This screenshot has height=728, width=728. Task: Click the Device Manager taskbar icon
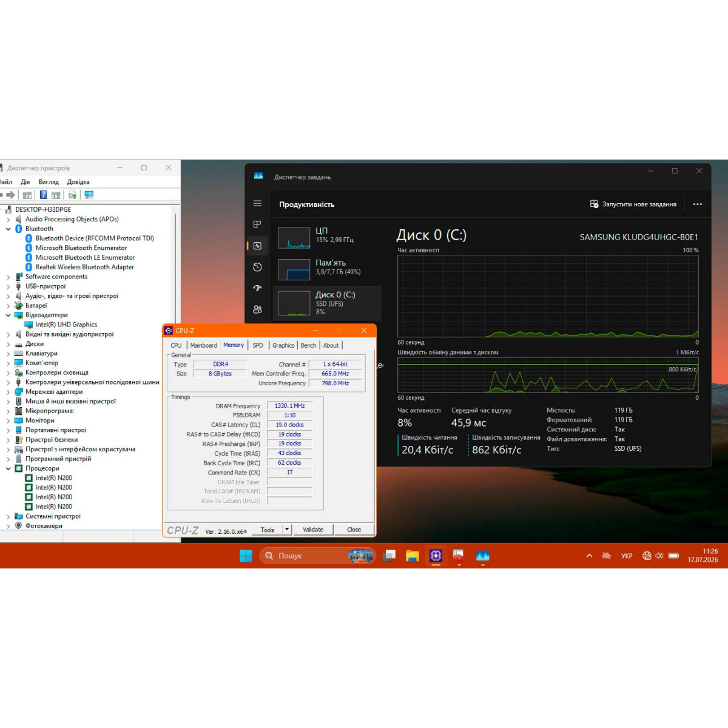click(x=459, y=556)
